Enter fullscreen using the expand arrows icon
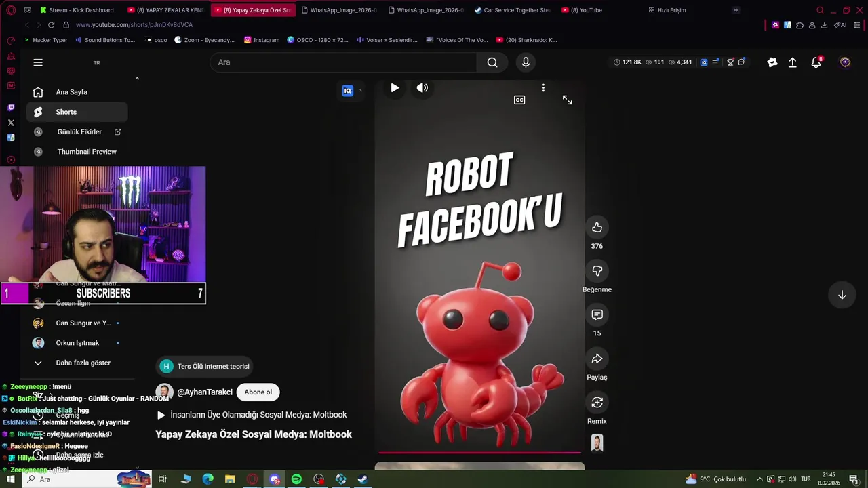Screen dimensions: 868x488 click(568, 100)
